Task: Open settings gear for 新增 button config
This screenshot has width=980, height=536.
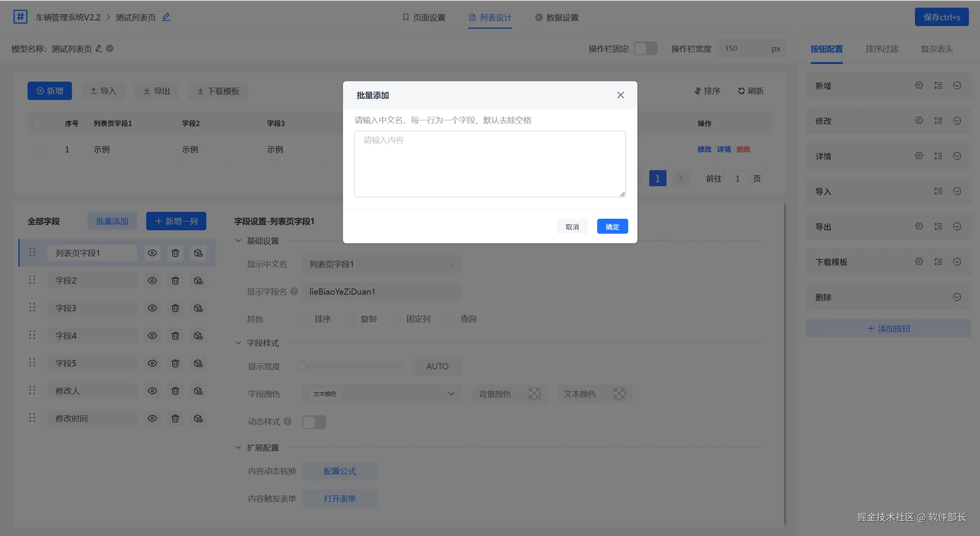Action: 919,85
